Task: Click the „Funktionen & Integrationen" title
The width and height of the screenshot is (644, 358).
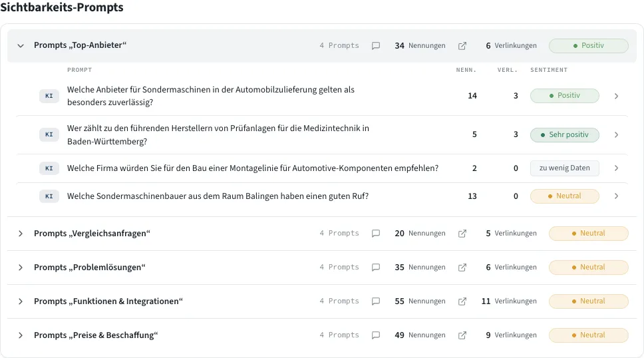Action: pos(108,301)
